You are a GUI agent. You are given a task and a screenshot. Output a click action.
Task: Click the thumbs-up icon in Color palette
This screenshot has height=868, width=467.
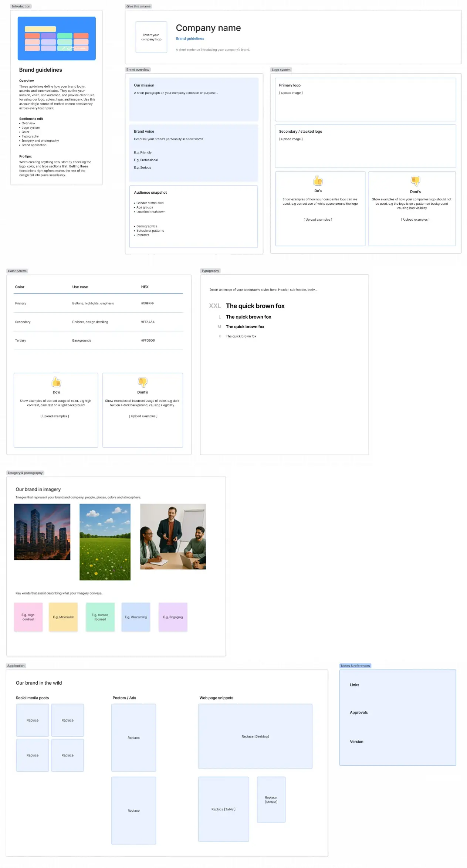pos(56,382)
